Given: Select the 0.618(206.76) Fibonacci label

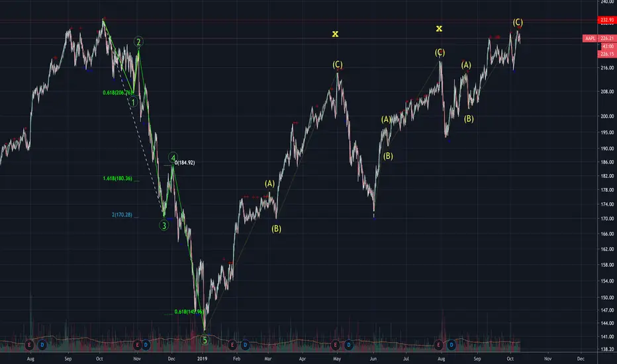Looking at the screenshot, I should [117, 93].
